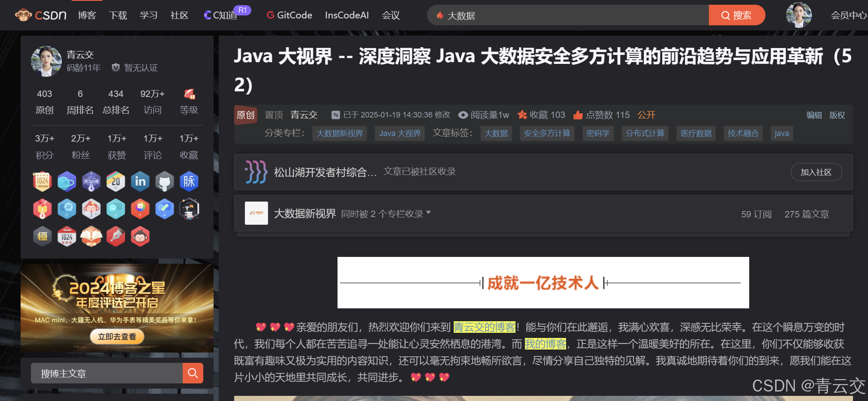
Task: Click the 大数据 article tag
Action: [496, 133]
